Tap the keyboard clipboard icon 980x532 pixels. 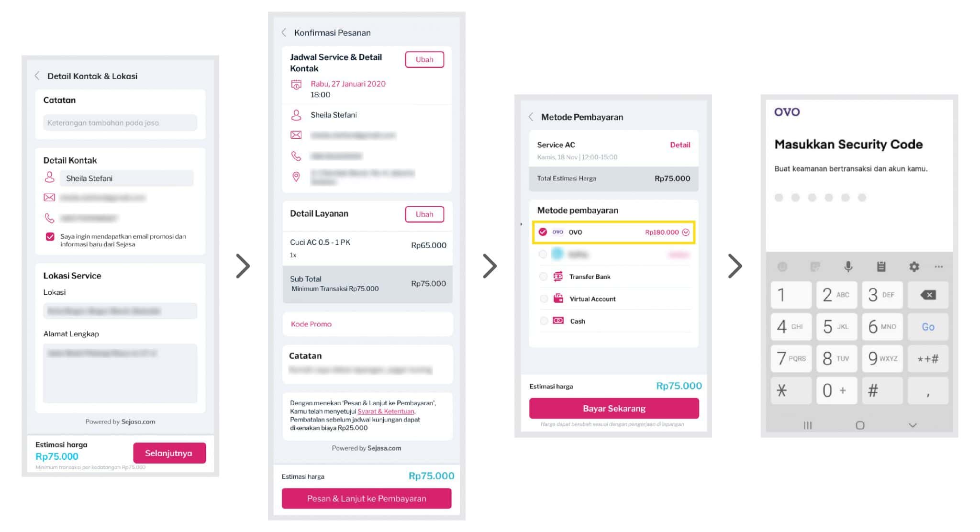click(x=881, y=266)
